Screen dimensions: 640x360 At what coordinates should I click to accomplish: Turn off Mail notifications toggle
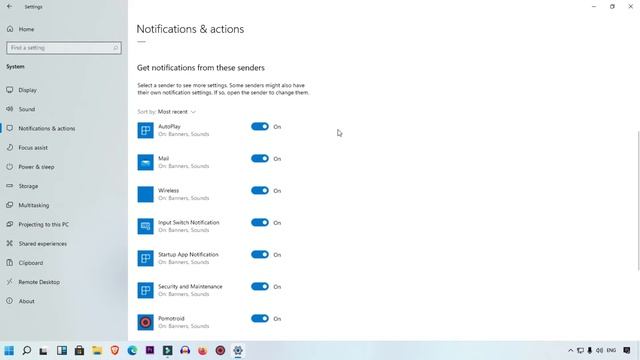click(260, 158)
